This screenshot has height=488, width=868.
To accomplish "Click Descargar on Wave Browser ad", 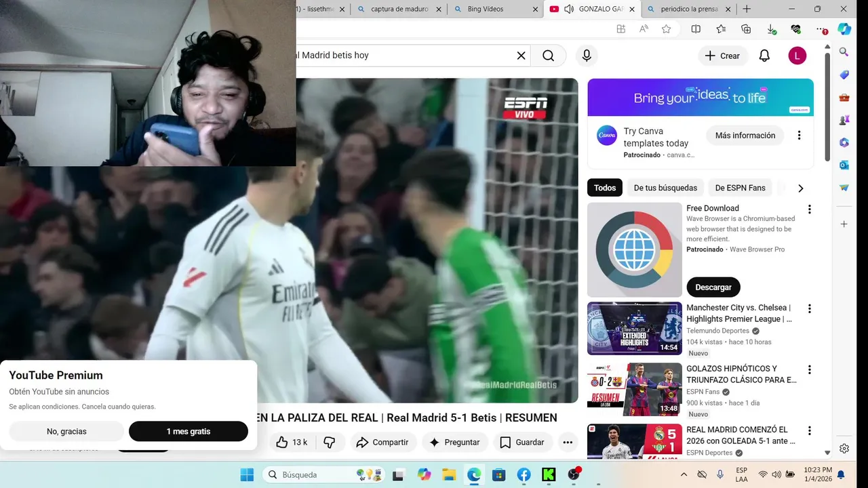I will point(713,287).
